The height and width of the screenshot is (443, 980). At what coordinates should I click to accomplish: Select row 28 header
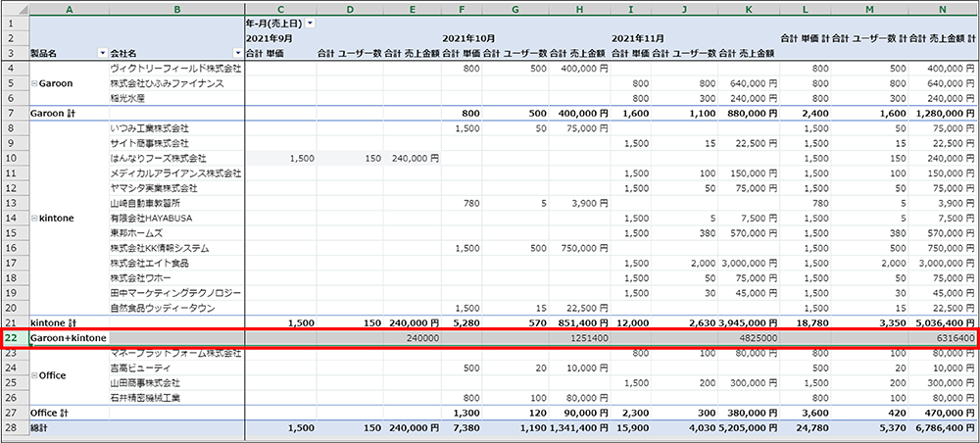[x=15, y=428]
